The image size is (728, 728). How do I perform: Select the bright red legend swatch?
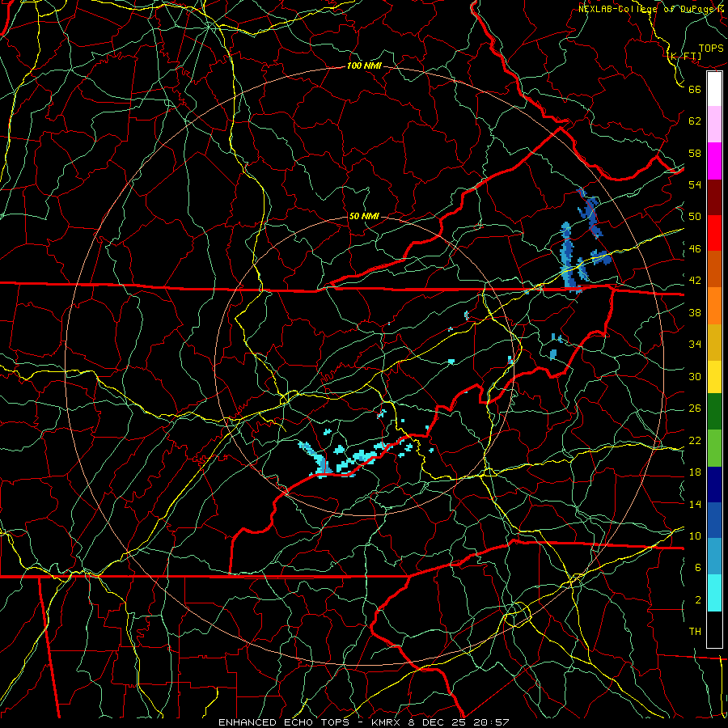pyautogui.click(x=714, y=233)
